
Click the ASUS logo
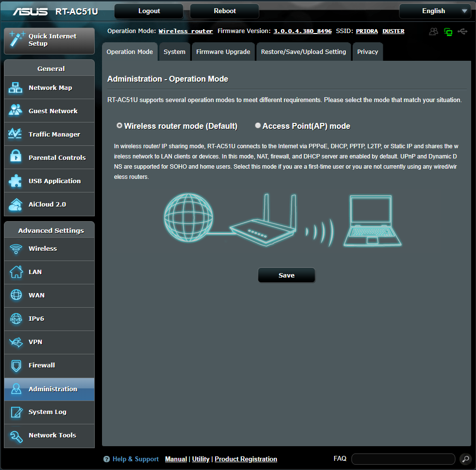pos(30,12)
